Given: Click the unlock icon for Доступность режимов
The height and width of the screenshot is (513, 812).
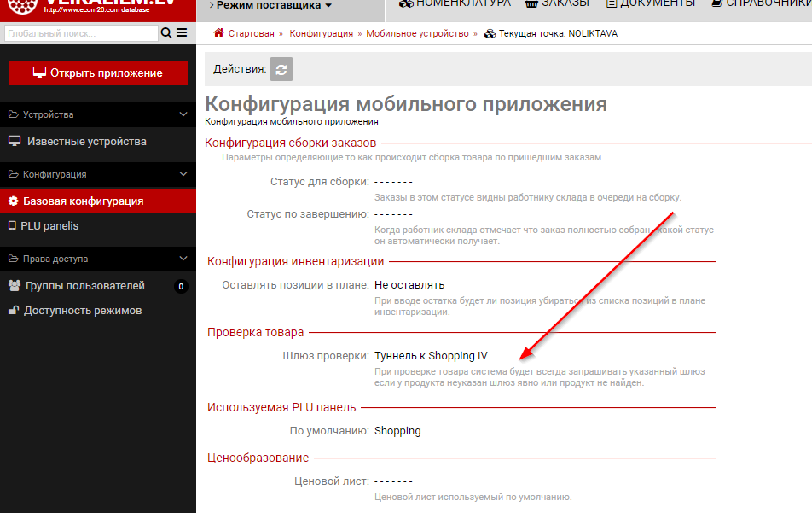Looking at the screenshot, I should coord(14,311).
